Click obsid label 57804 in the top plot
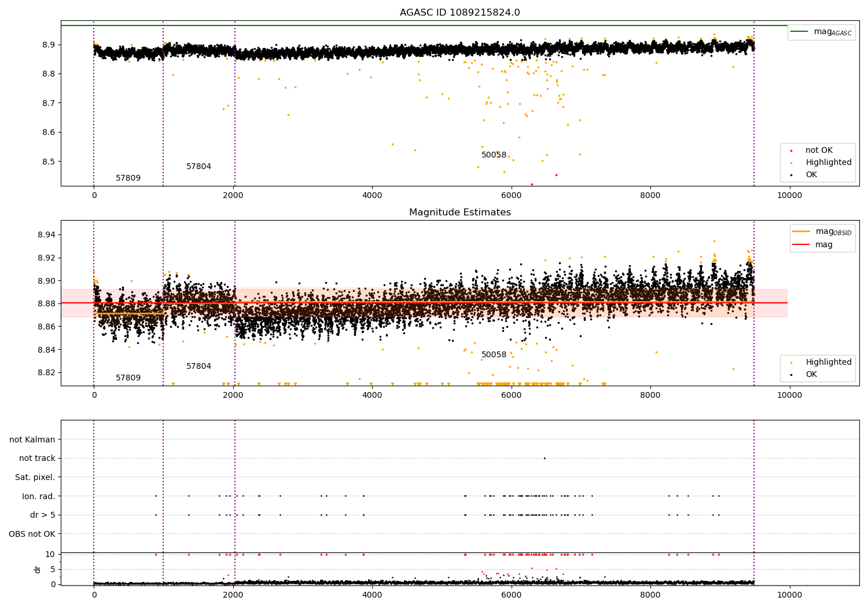The image size is (868, 608). click(x=198, y=167)
